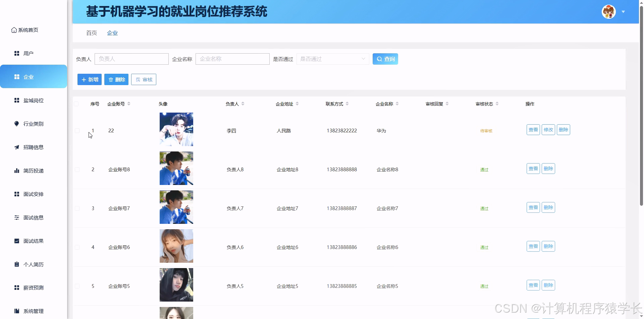Expand the avatar dropdown in top-right corner

point(623,12)
